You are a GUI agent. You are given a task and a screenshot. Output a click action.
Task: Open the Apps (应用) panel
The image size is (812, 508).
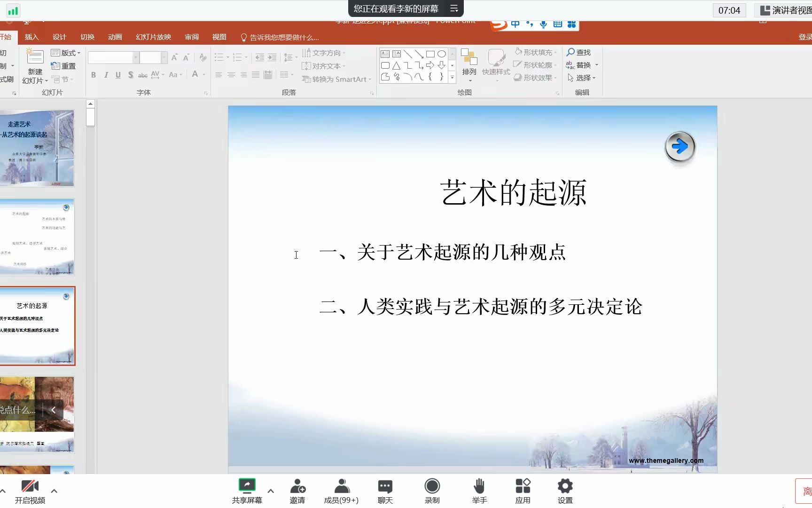[523, 491]
